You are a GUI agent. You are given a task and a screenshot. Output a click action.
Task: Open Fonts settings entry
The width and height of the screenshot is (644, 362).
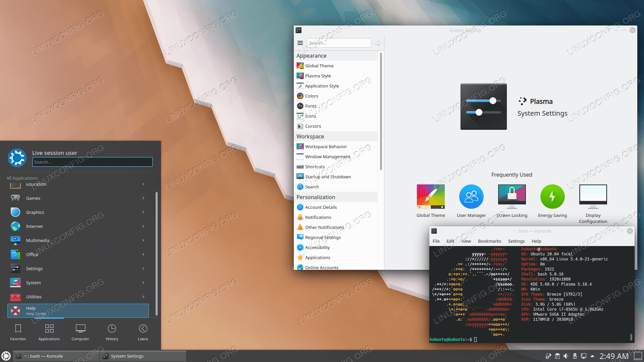[335, 106]
